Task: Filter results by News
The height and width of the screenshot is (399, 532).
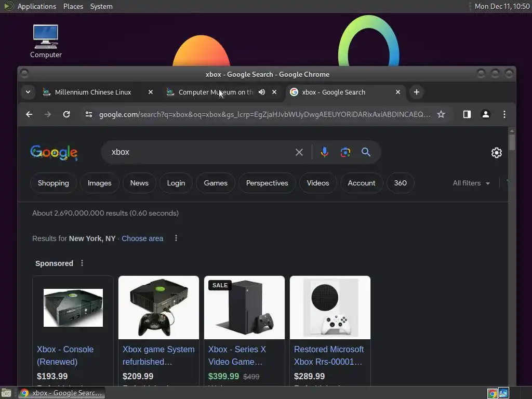Action: coord(139,183)
